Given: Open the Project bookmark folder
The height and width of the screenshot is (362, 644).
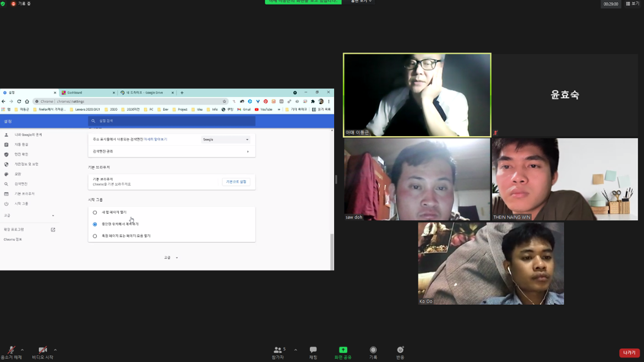Looking at the screenshot, I should coord(180,110).
